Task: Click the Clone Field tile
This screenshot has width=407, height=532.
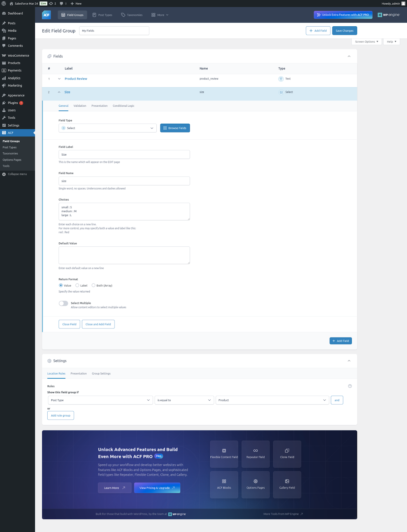Action: [x=287, y=454]
